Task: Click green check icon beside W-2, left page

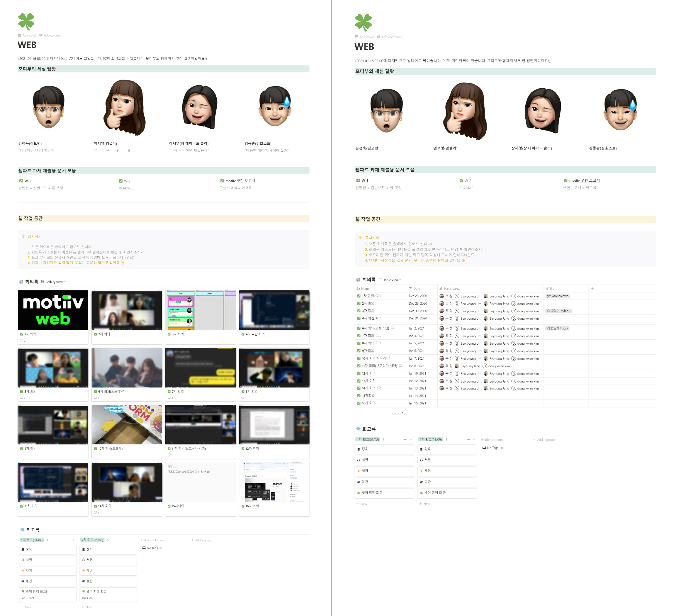Action: click(x=121, y=181)
